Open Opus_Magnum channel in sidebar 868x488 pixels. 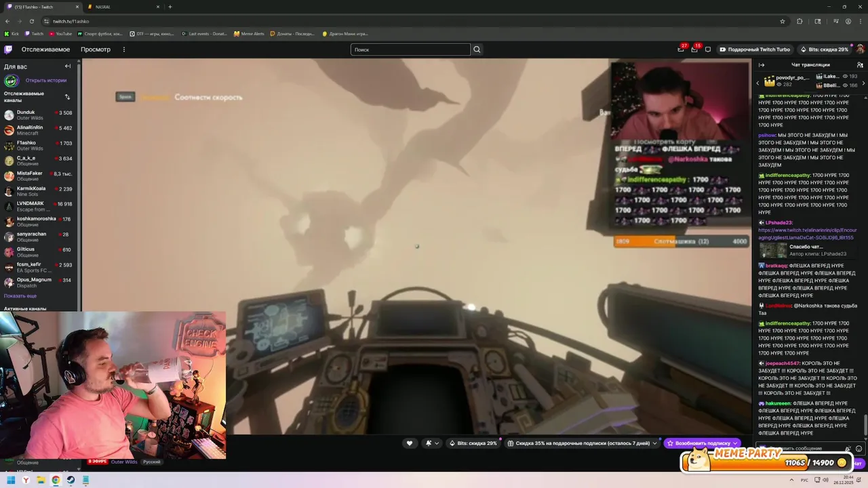tap(39, 282)
